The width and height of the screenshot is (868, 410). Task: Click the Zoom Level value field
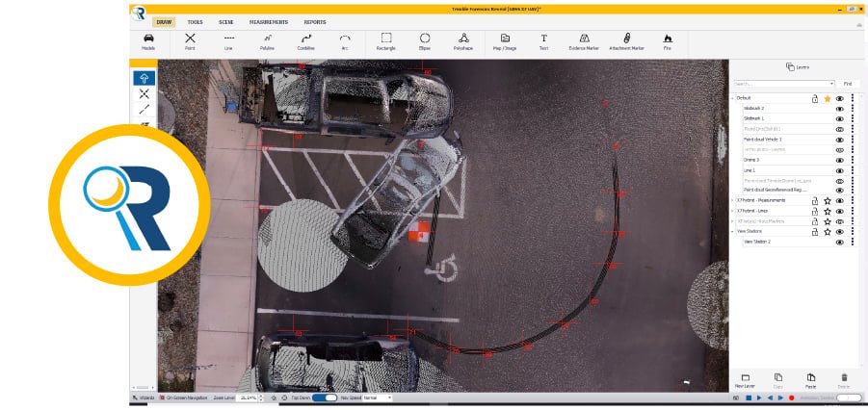(247, 397)
